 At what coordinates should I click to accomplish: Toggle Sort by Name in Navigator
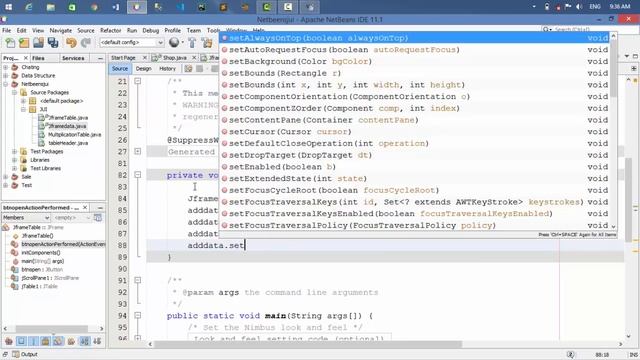[84, 341]
